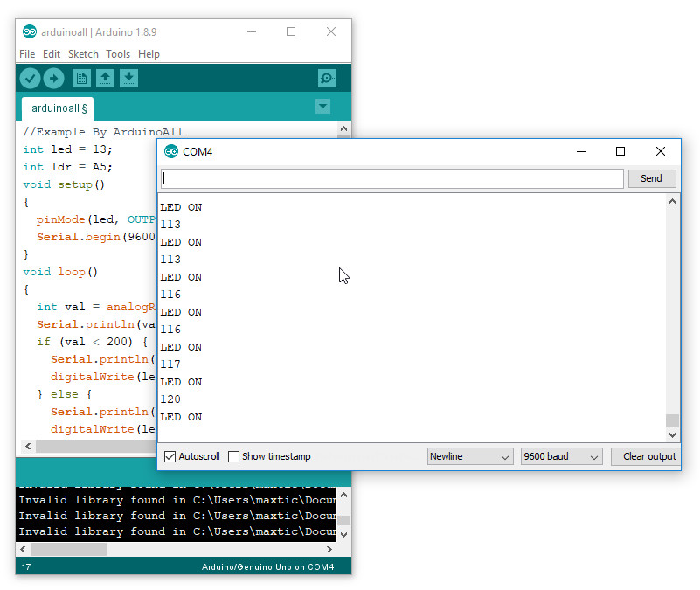Open the Tools menu
The width and height of the screenshot is (700, 590).
tap(118, 54)
